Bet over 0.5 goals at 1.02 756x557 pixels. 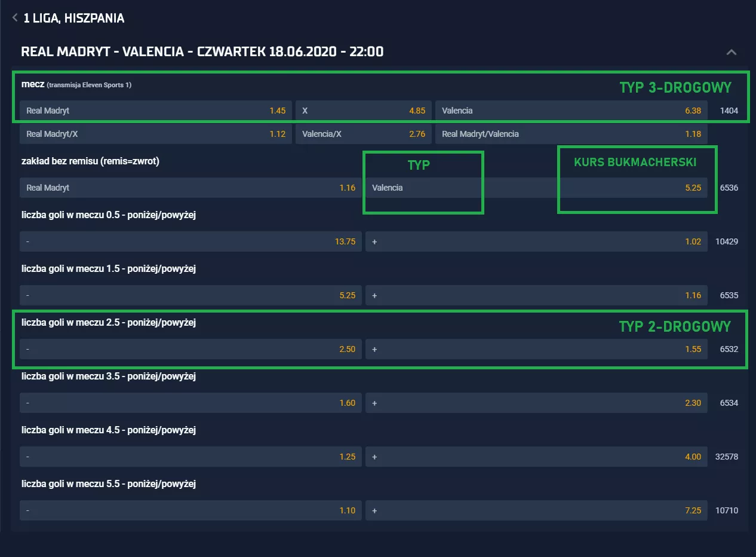[536, 241]
